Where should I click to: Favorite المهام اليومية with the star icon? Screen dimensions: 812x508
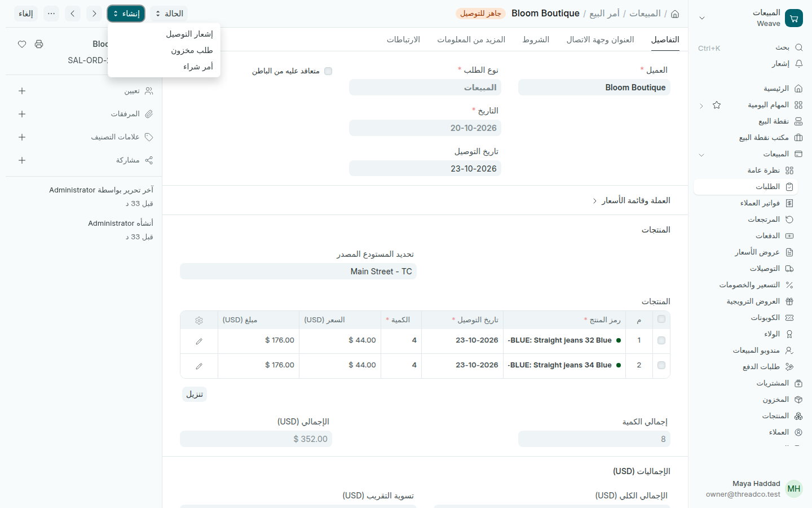tap(717, 105)
